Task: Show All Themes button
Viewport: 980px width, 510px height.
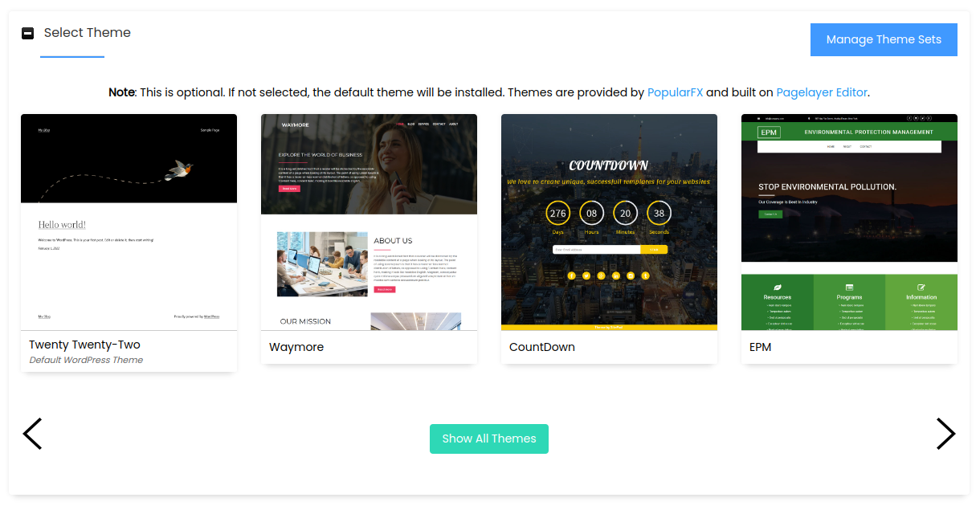Action: (x=489, y=439)
